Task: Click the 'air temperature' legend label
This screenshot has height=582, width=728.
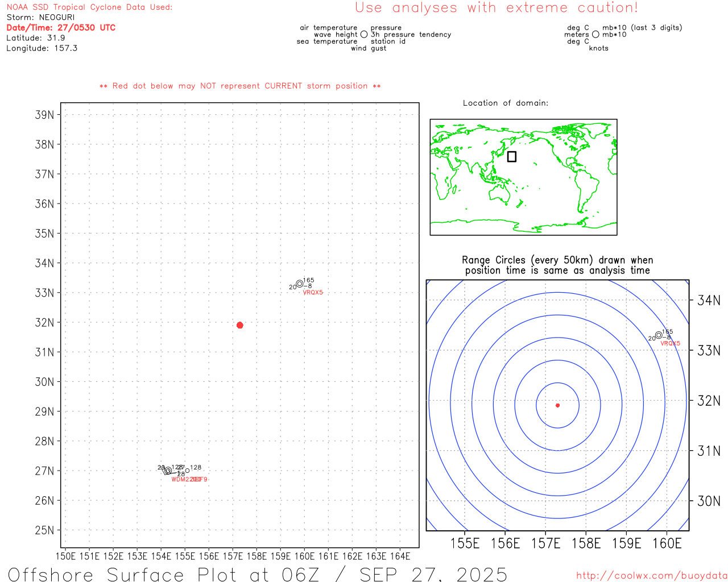Action: point(329,28)
